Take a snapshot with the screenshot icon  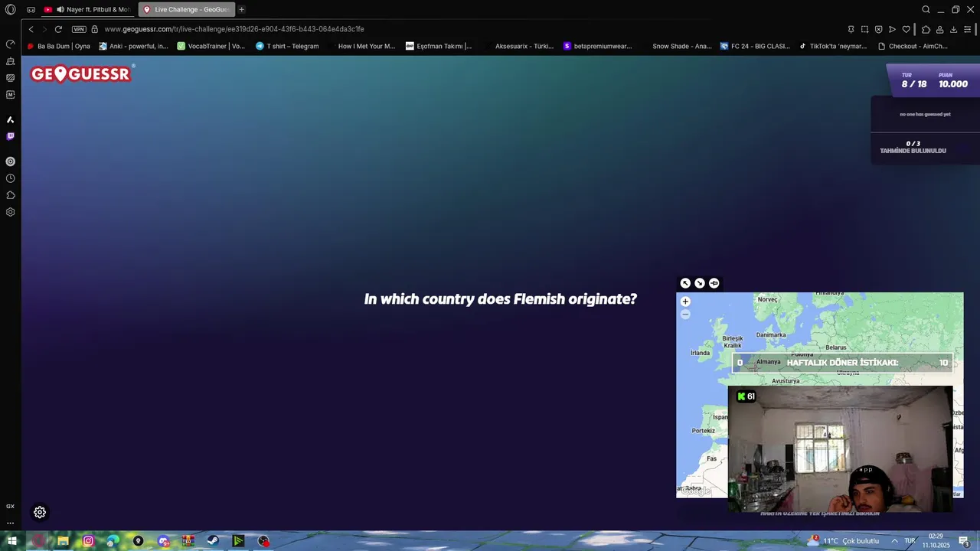864,29
